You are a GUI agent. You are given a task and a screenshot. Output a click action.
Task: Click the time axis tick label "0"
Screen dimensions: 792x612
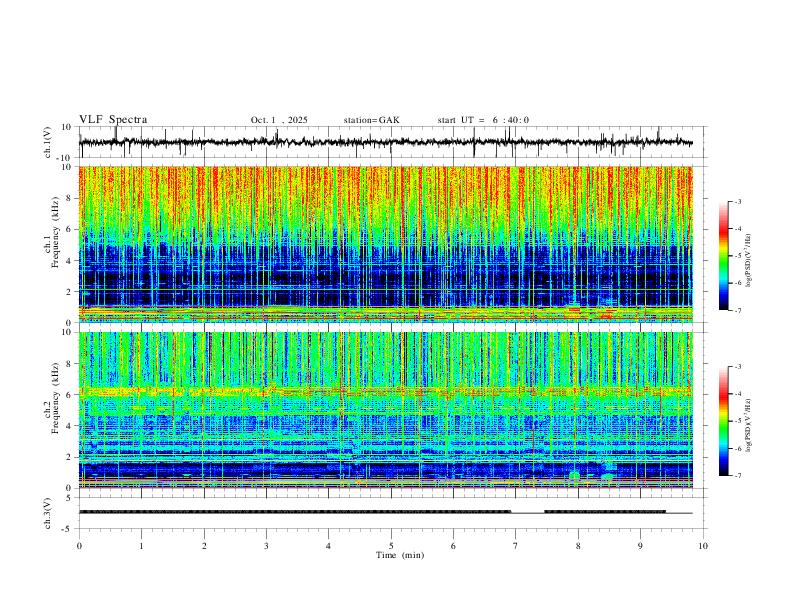(79, 546)
